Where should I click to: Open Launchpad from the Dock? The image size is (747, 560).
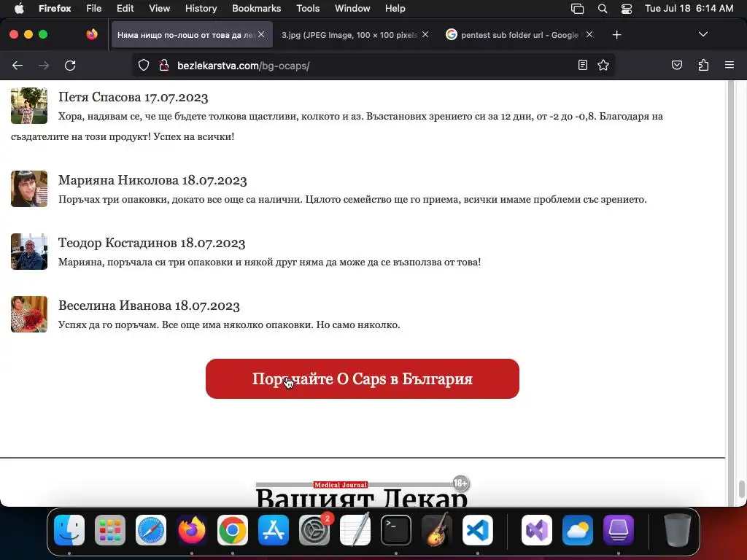110,530
